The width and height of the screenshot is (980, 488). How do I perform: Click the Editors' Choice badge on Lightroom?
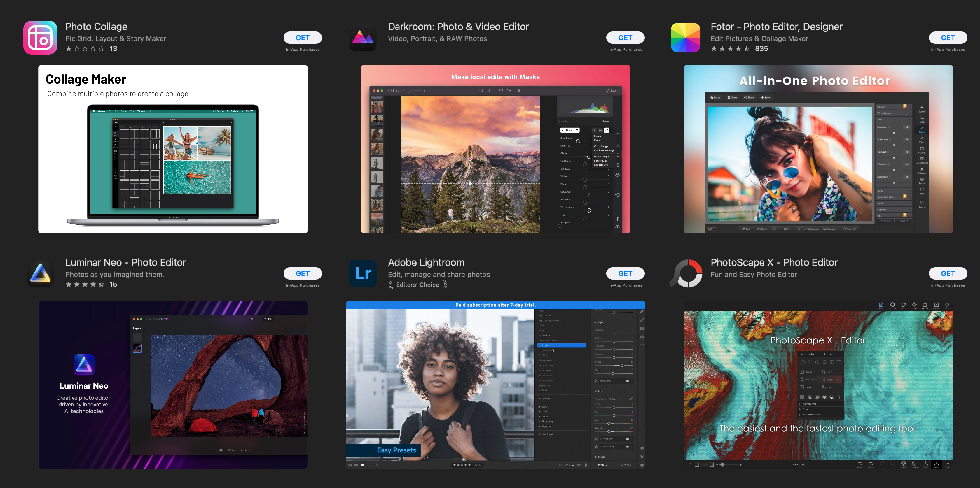tap(418, 285)
